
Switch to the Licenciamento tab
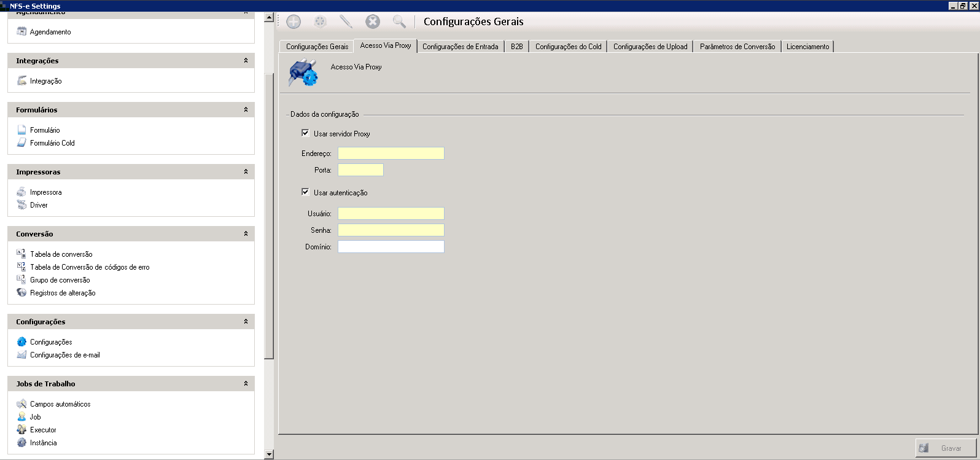pos(807,47)
